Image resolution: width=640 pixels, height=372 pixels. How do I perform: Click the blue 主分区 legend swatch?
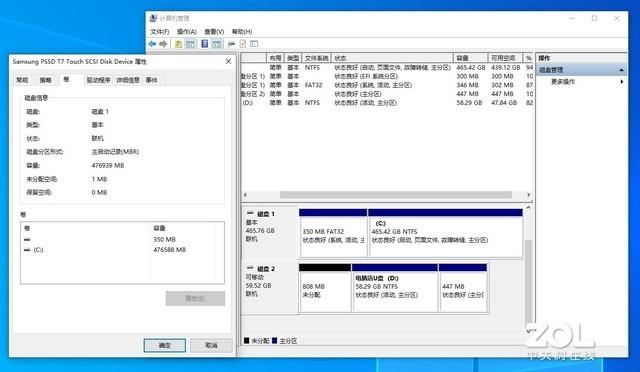point(274,340)
